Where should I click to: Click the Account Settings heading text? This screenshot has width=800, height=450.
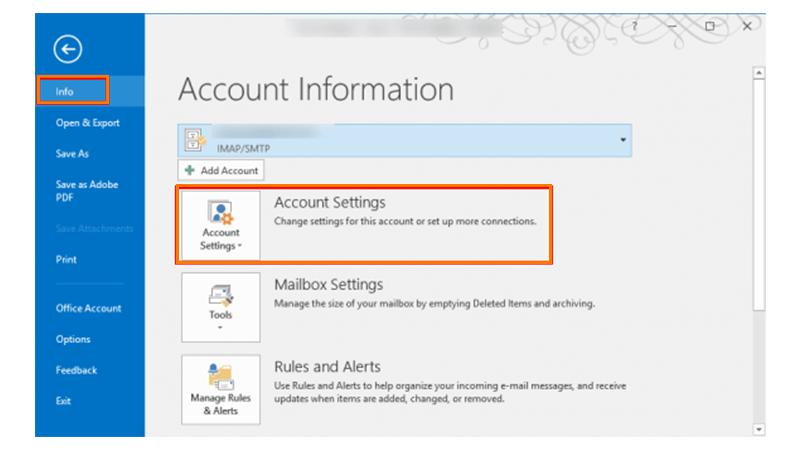pos(330,203)
